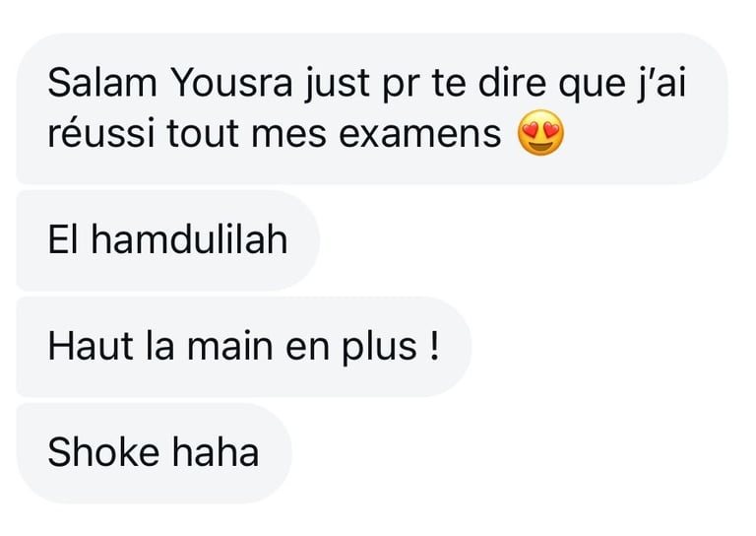Select the 'El hamdulilah' message bubble
Screen dimensions: 756x536
pos(167,240)
